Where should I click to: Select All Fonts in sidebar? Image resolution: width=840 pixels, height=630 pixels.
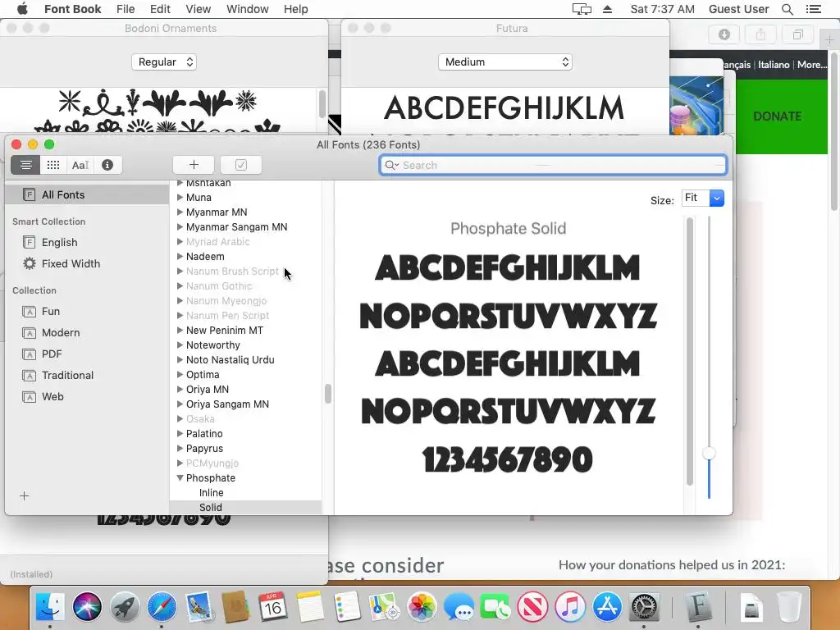(87, 194)
